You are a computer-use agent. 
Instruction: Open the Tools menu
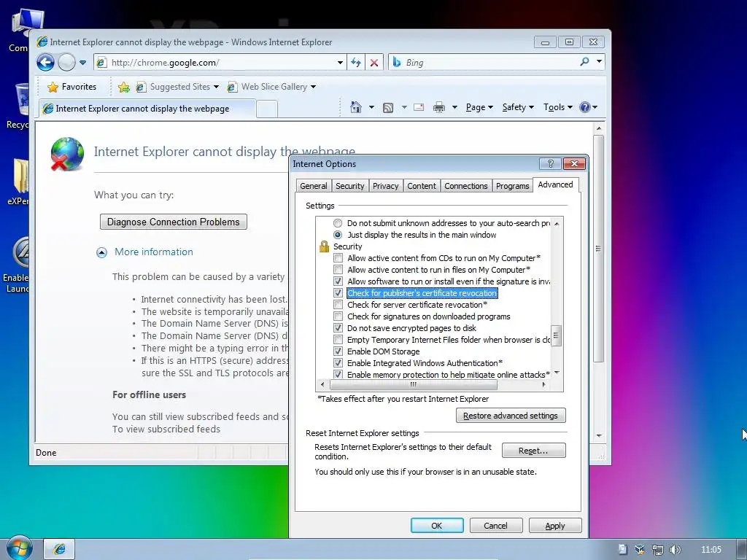(x=557, y=107)
